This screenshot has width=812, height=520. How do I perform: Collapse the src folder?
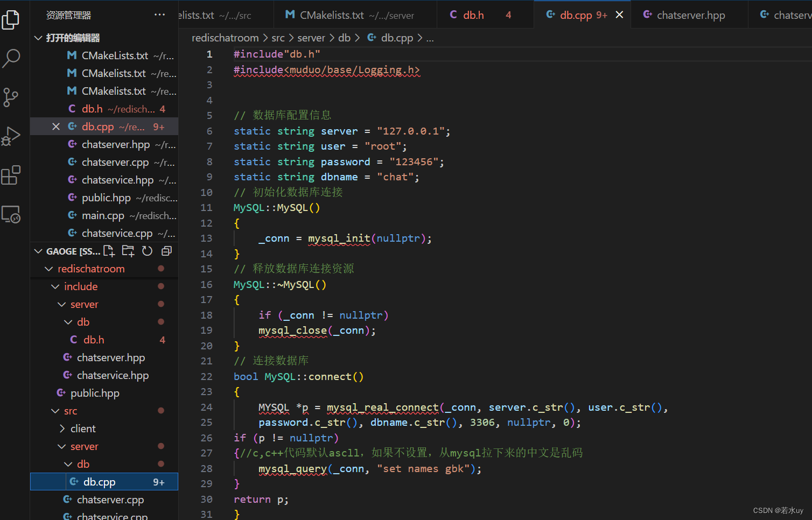(55, 411)
